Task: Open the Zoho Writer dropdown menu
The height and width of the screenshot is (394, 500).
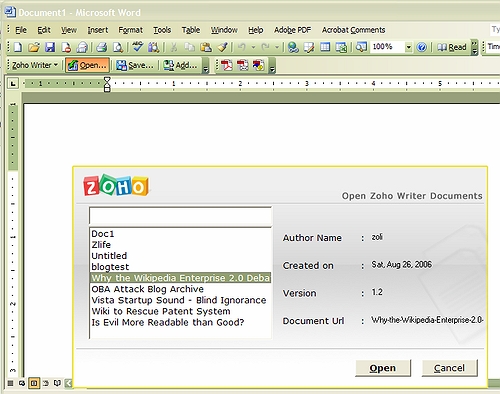Action: click(35, 65)
